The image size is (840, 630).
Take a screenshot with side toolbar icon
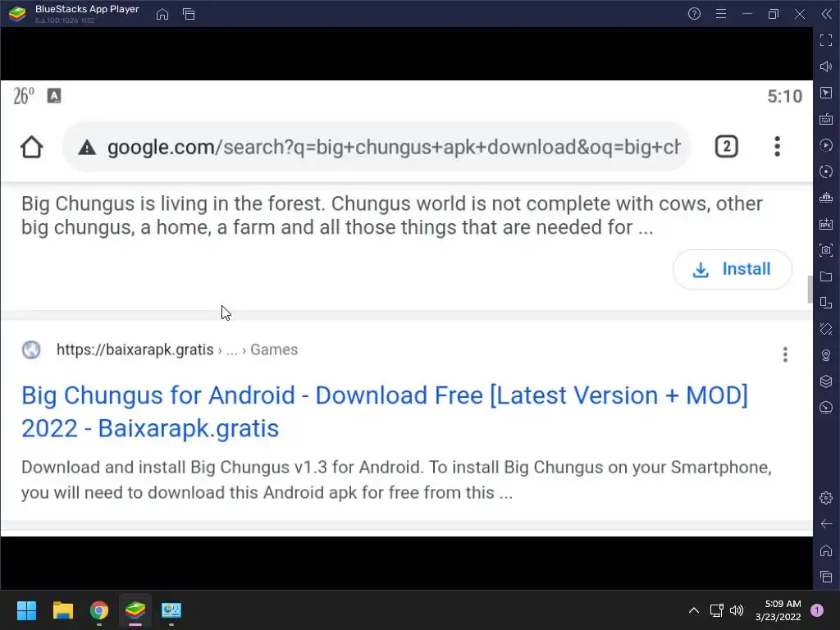click(x=826, y=250)
